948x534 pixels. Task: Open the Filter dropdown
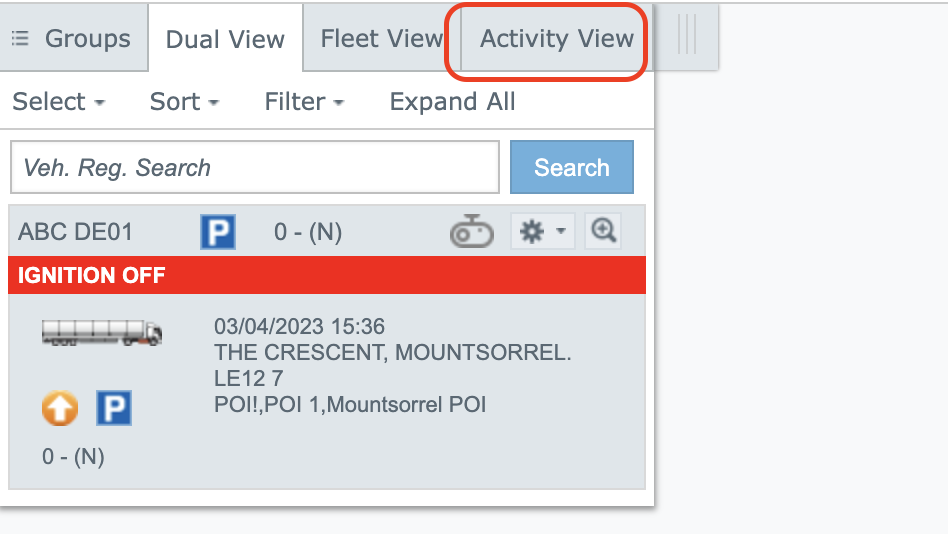[304, 102]
